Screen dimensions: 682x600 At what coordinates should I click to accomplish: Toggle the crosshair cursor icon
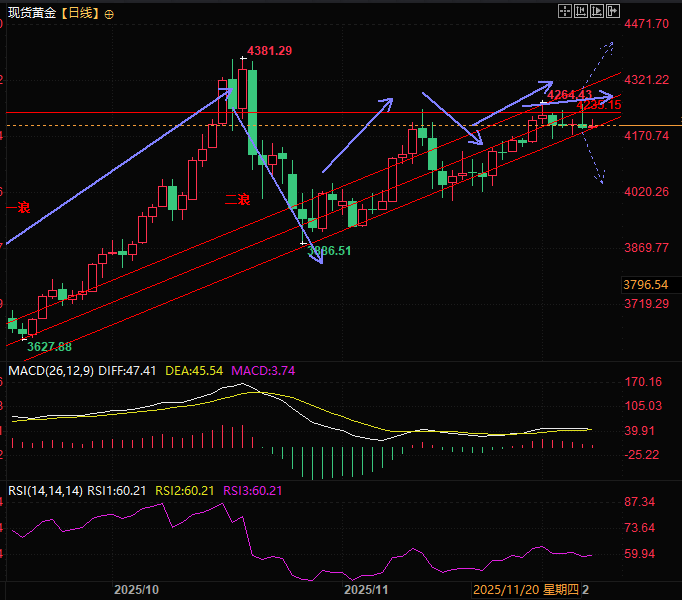pos(565,11)
